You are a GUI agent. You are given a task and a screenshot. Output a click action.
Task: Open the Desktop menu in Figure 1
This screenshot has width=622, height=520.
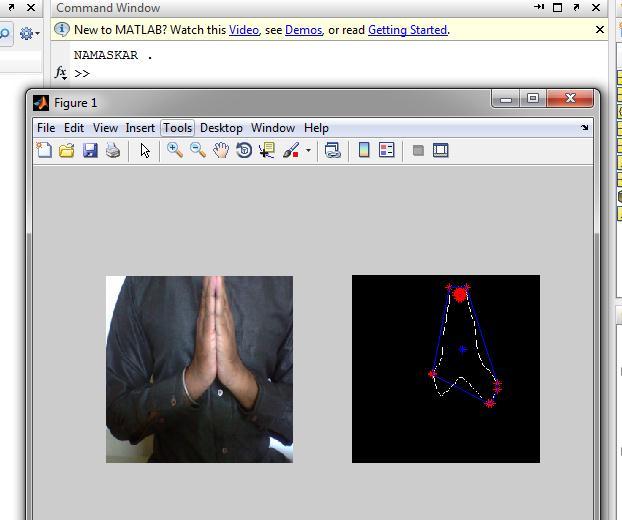[x=221, y=128]
